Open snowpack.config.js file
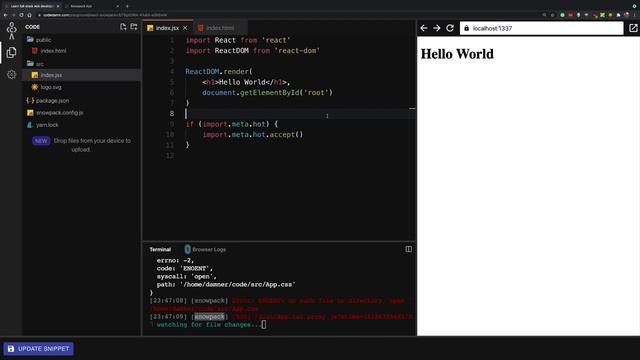The image size is (640, 360). [55, 113]
